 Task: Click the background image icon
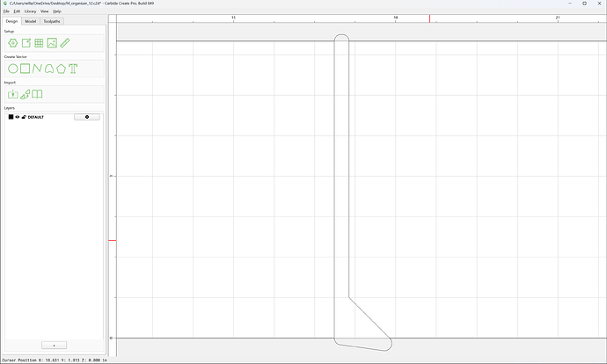(52, 43)
